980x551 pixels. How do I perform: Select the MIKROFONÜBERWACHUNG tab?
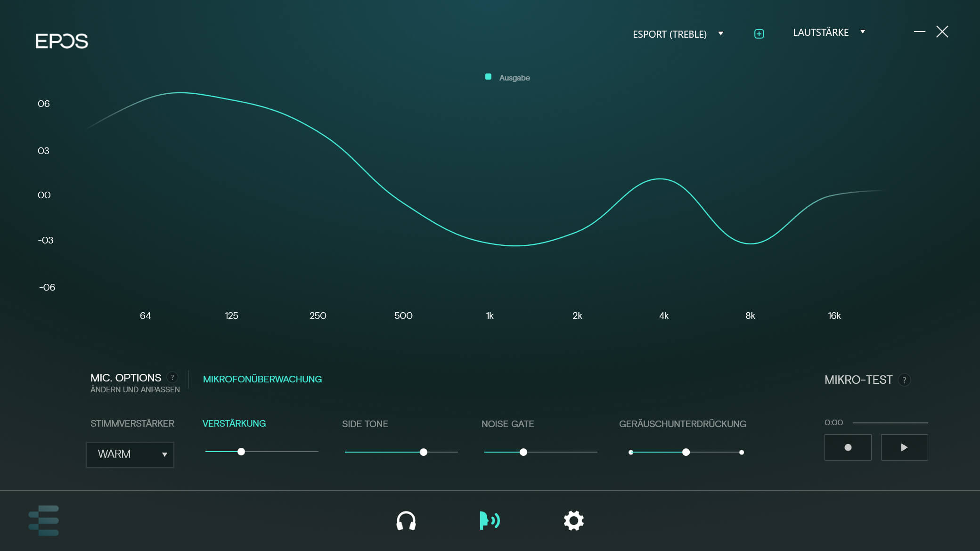point(262,379)
